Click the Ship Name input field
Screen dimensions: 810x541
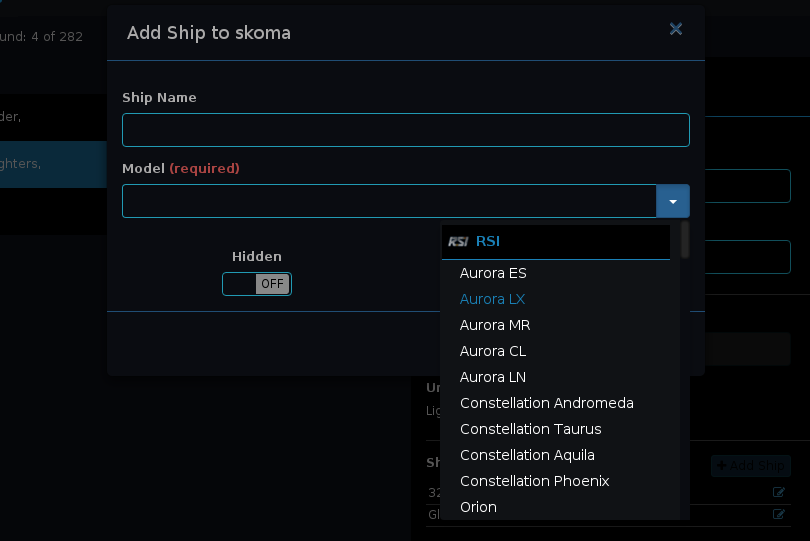[405, 130]
